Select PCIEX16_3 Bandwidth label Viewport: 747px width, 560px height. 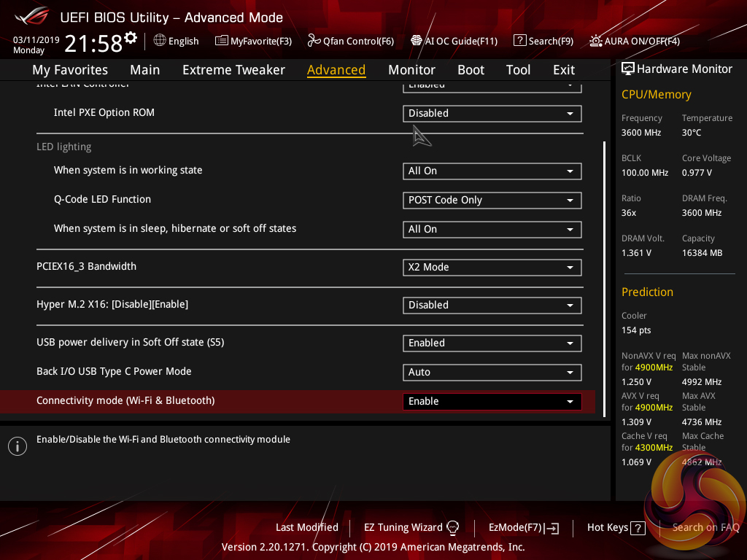(x=86, y=267)
